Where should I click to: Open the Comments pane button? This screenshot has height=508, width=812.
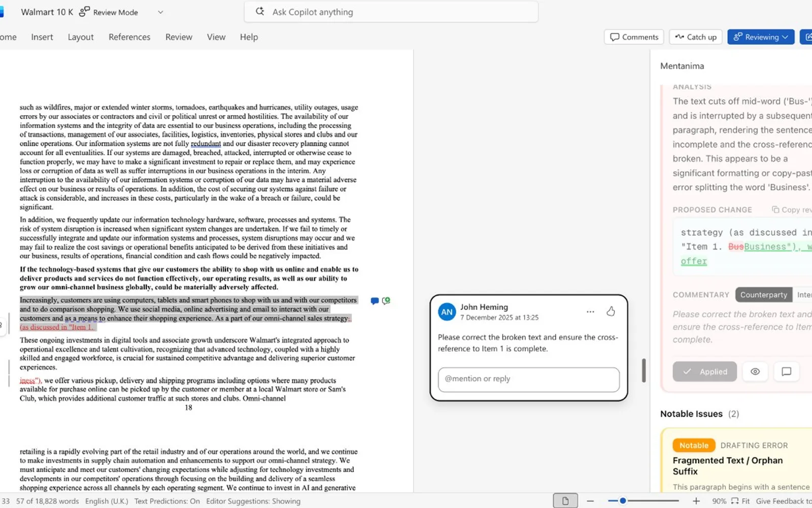click(x=634, y=37)
